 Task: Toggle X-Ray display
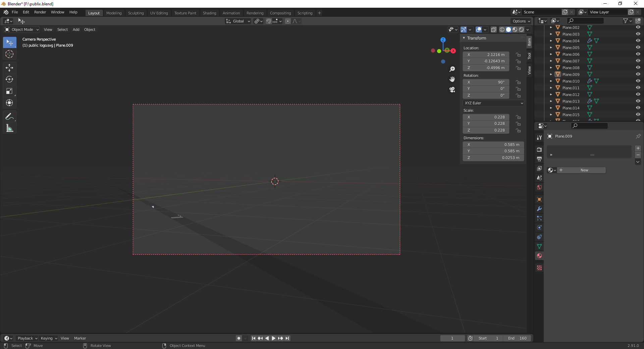pos(493,30)
